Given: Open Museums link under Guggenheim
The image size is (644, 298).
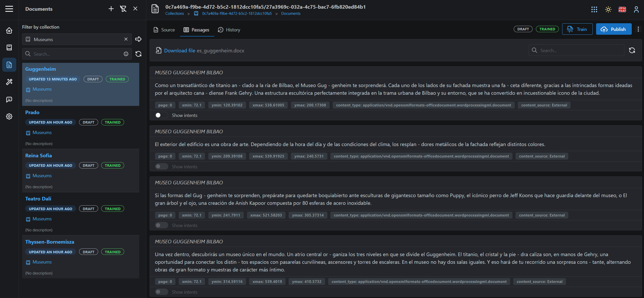Looking at the screenshot, I should 42,89.
